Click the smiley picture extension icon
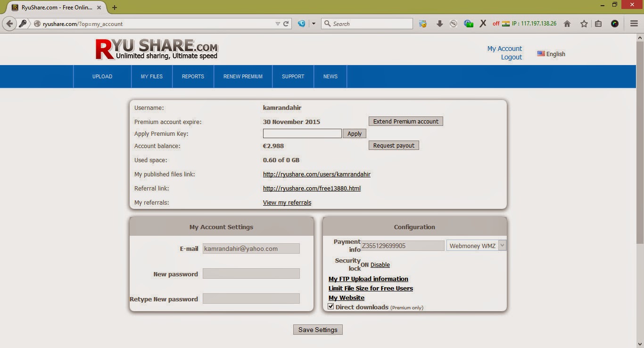Screen dimensions: 644x348 point(423,24)
